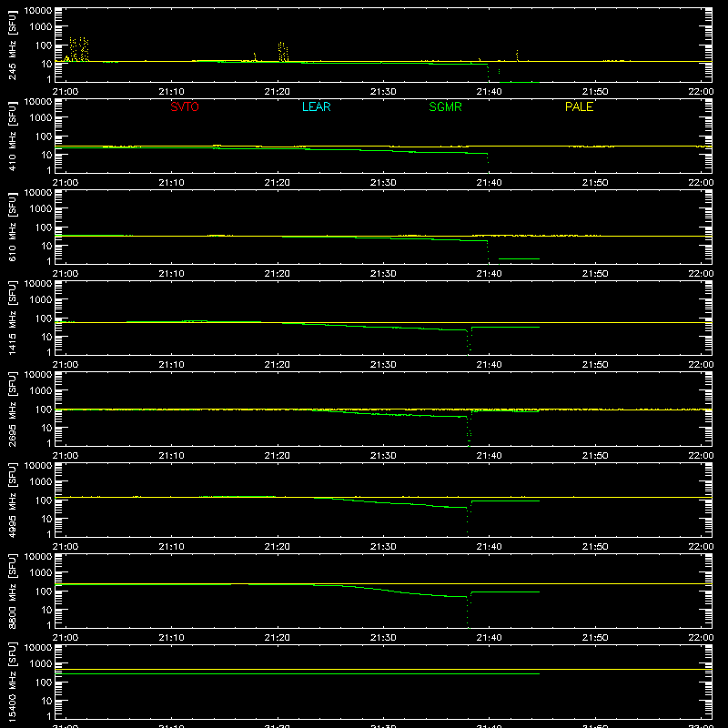728x728 pixels.
Task: Click 21:10 label below the 2695 MHz plot
Action: [x=171, y=456]
